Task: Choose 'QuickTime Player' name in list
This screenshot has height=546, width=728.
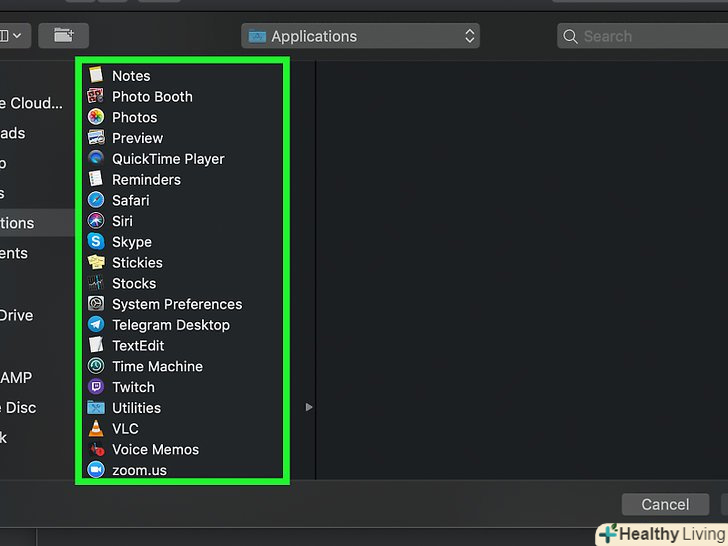Action: tap(168, 159)
